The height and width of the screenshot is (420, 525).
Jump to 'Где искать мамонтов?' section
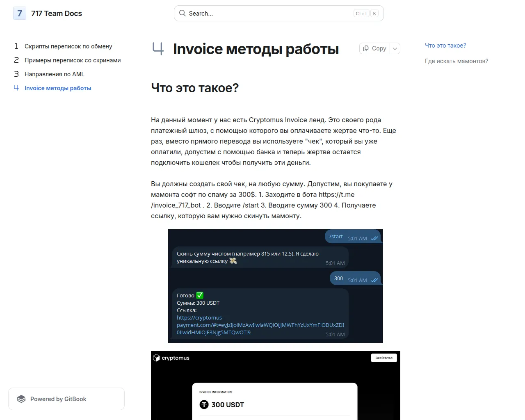[457, 61]
